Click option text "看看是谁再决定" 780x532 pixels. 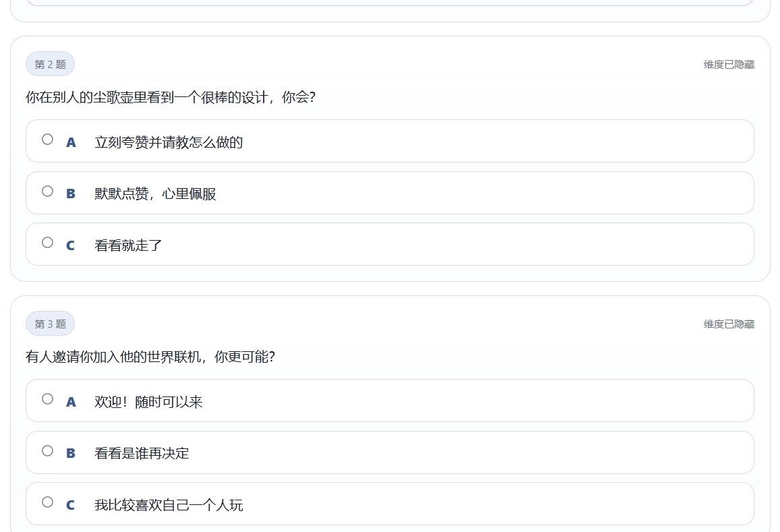(x=142, y=454)
